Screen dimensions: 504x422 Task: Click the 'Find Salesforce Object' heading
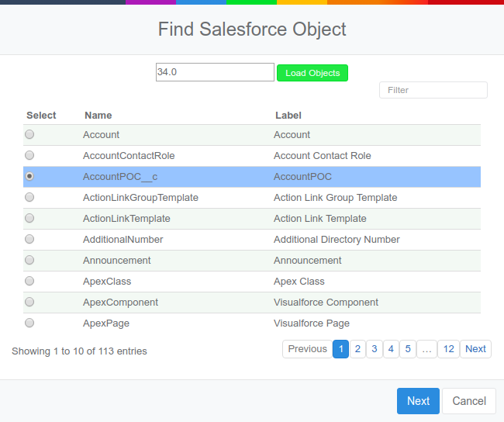pos(252,29)
